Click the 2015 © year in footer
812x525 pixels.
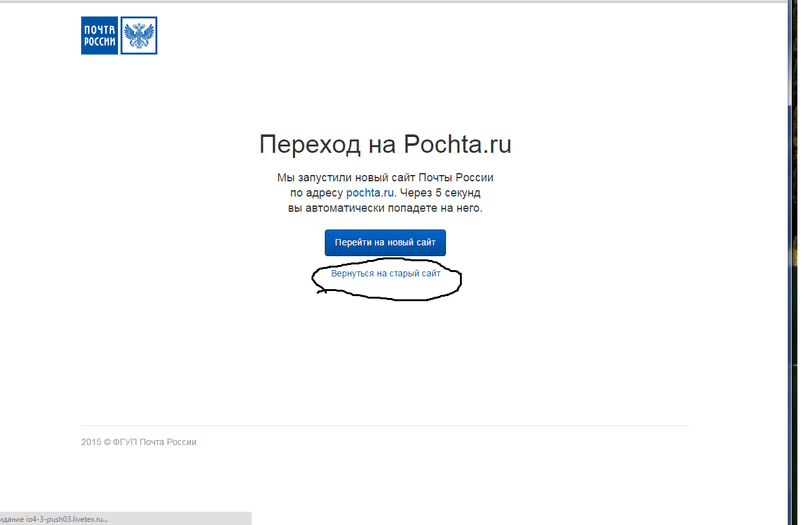(x=95, y=442)
